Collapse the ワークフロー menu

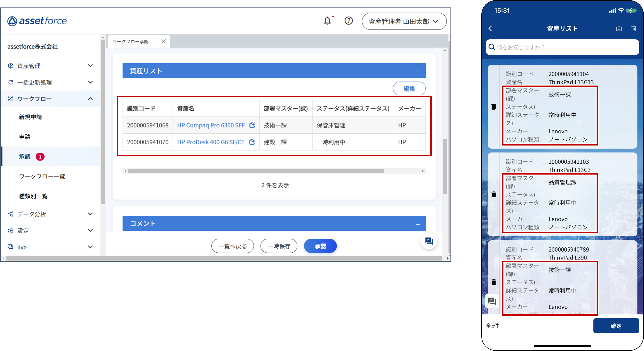[90, 99]
